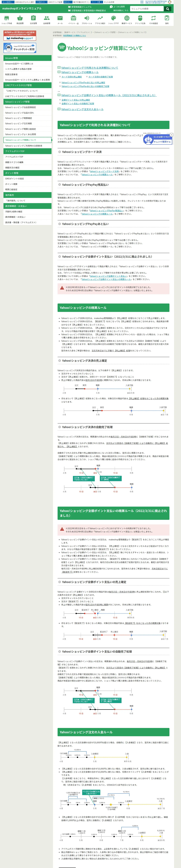
Task: Click the top-bar apps grid icon
Action: (x=142, y=2)
